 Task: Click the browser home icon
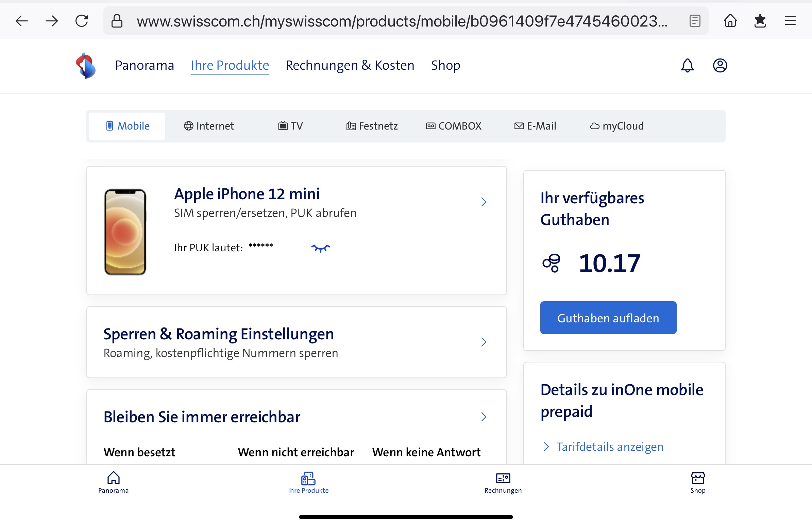point(730,21)
